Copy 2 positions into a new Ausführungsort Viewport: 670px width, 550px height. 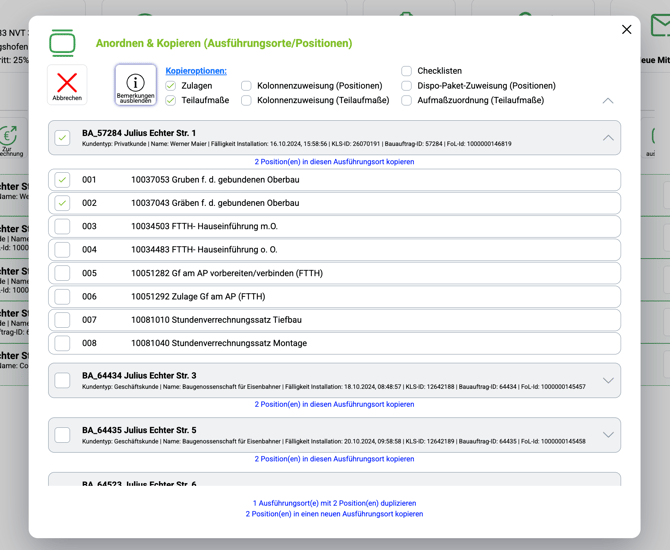(334, 514)
